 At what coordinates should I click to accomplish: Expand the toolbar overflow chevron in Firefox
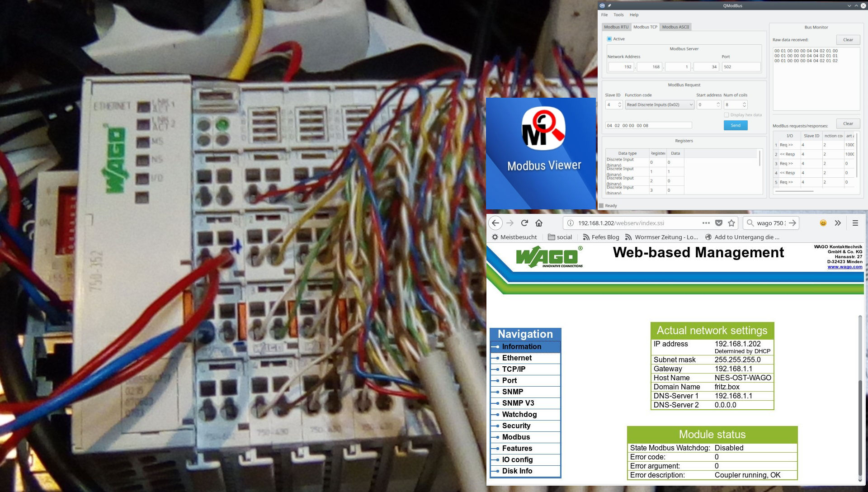pos(838,223)
